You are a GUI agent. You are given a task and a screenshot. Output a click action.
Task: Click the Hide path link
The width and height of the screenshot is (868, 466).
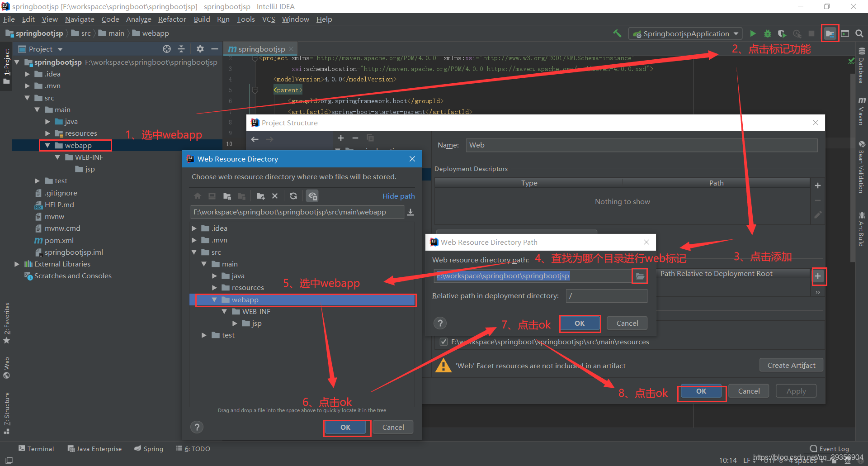(398, 196)
